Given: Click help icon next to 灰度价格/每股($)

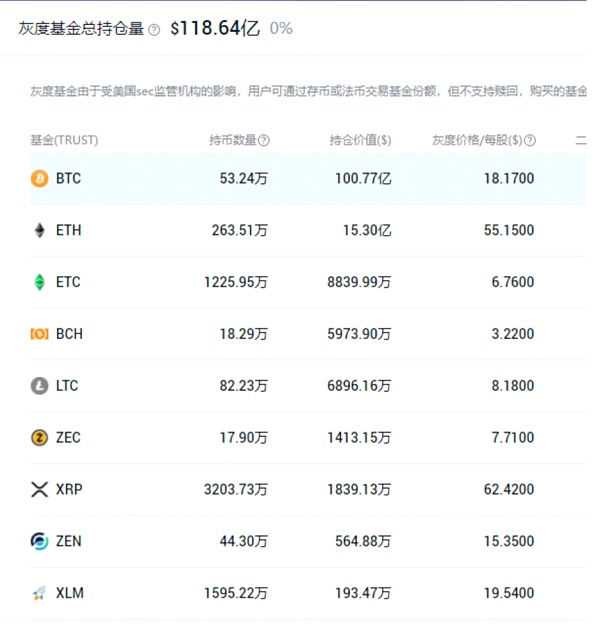Looking at the screenshot, I should (529, 141).
